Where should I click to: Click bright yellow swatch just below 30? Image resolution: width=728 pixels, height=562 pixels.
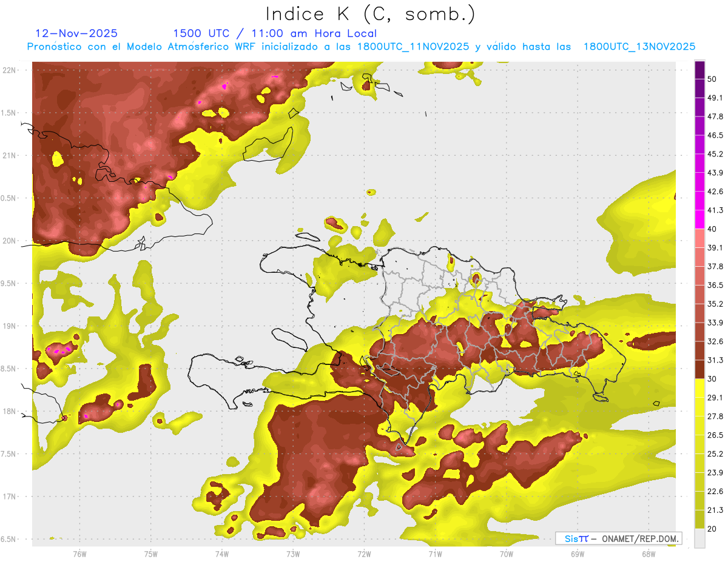tap(699, 389)
